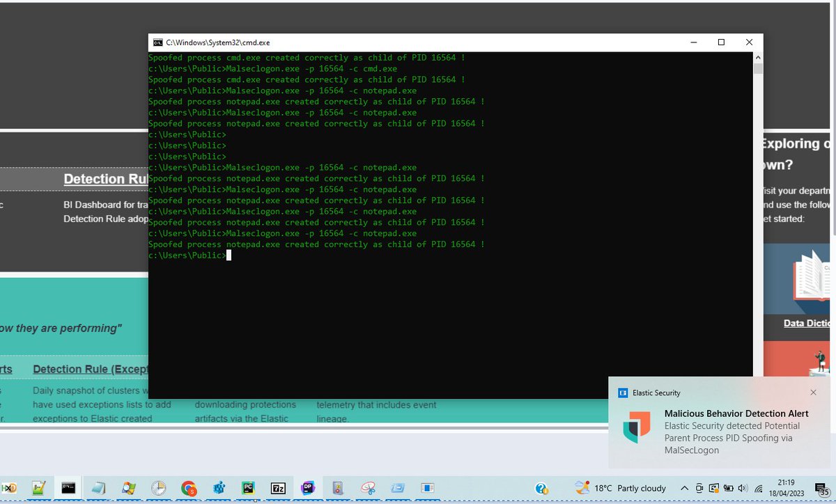The height and width of the screenshot is (504, 836).
Task: Click the Windows flag magnifier taskbar icon
Action: pyautogui.click(x=128, y=488)
